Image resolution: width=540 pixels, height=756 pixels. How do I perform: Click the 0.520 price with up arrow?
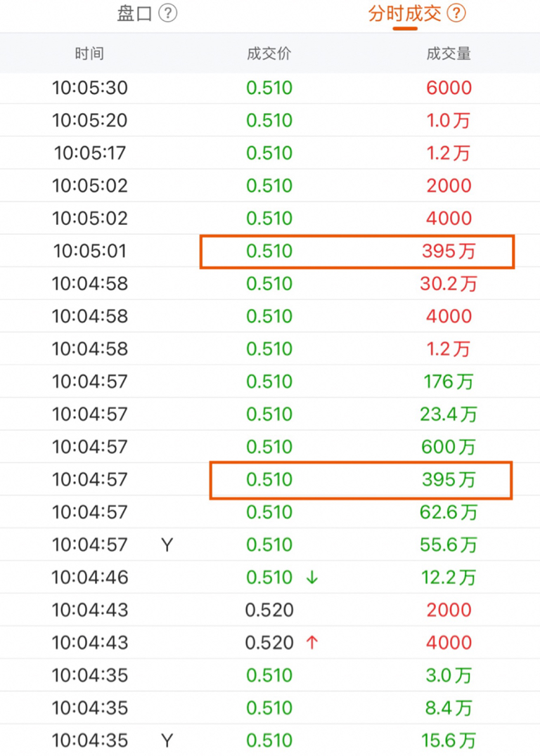[x=269, y=642]
